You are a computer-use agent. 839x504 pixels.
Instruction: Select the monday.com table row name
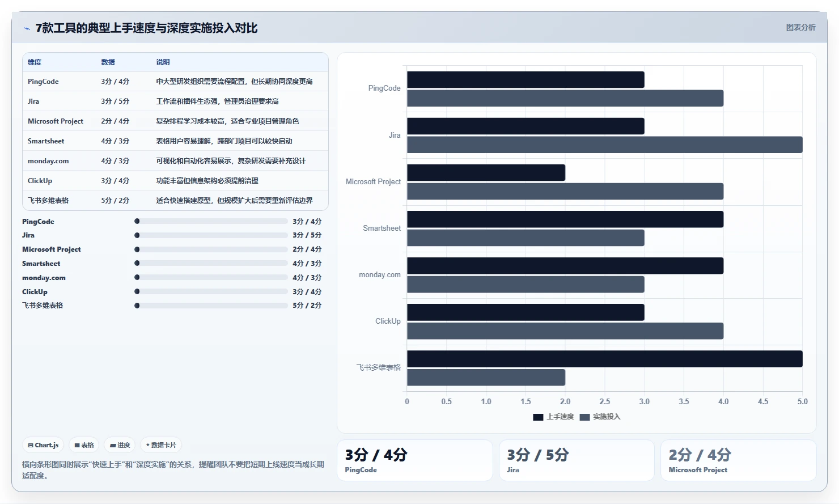click(x=48, y=161)
